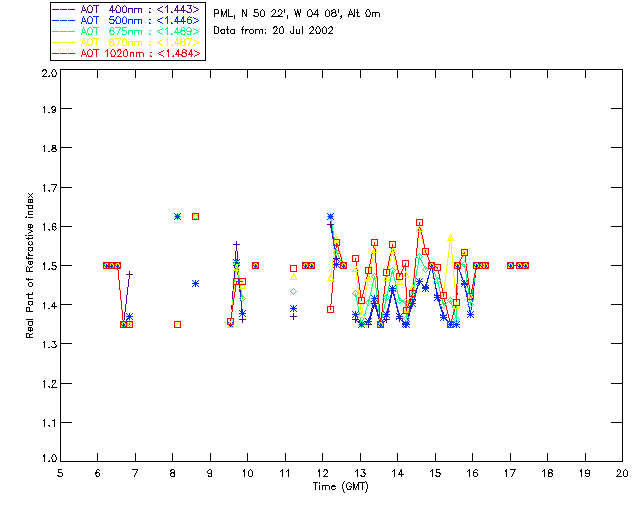Screen dimensions: 640x512
Task: Click the AOT 500nm blue legend entry
Action: 127,20
